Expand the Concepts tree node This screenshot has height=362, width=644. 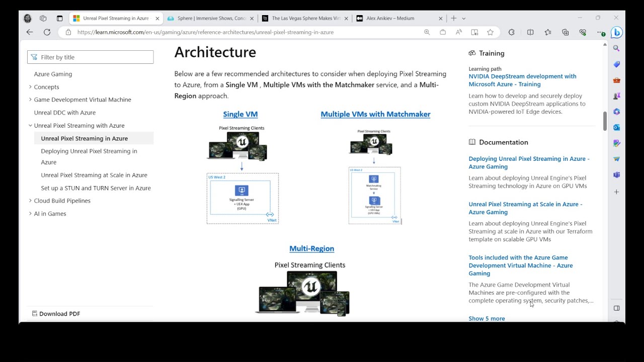30,87
